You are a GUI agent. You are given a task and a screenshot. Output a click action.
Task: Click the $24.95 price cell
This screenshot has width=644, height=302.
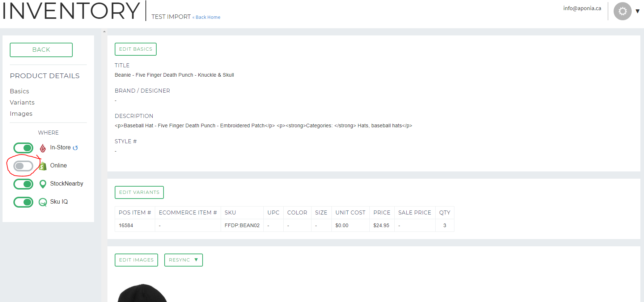[382, 225]
